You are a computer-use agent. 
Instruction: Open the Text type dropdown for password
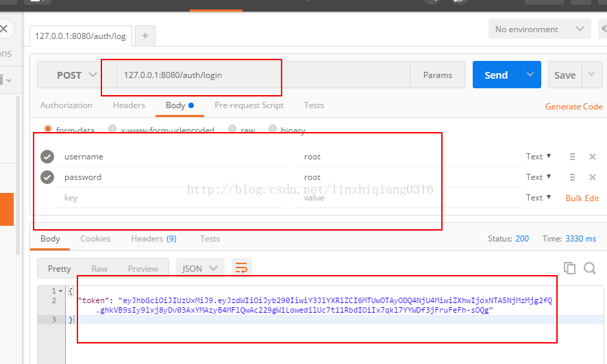(538, 177)
